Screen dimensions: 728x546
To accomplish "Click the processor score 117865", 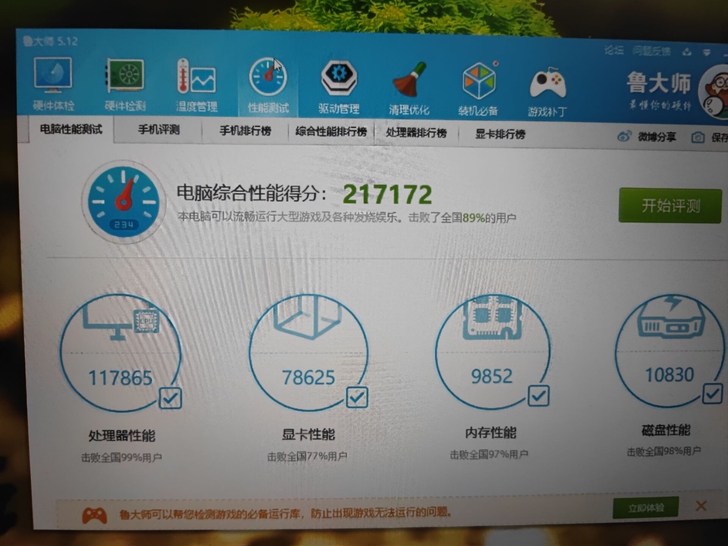I will pos(120,378).
